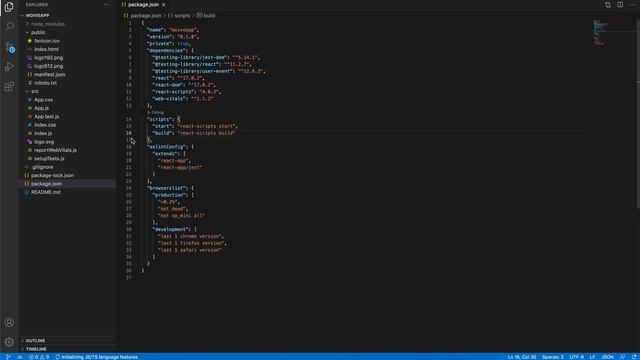Open setupTests.js file
The width and height of the screenshot is (640, 360).
(x=49, y=158)
